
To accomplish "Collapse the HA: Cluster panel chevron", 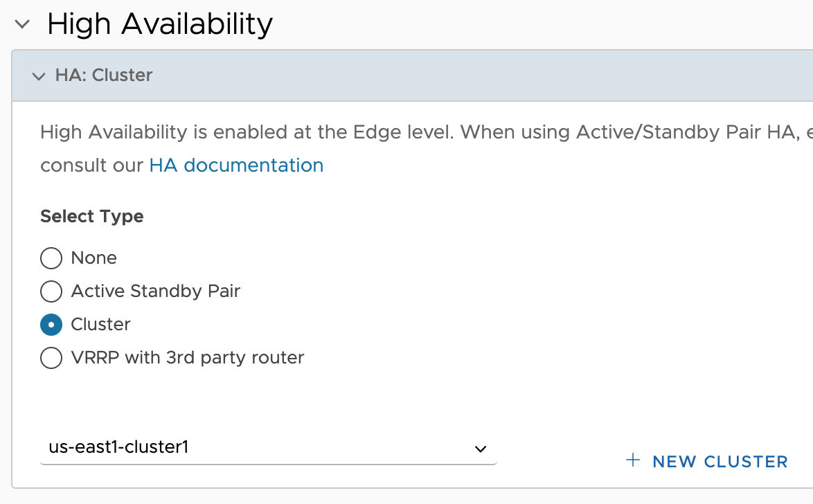I will [x=38, y=77].
